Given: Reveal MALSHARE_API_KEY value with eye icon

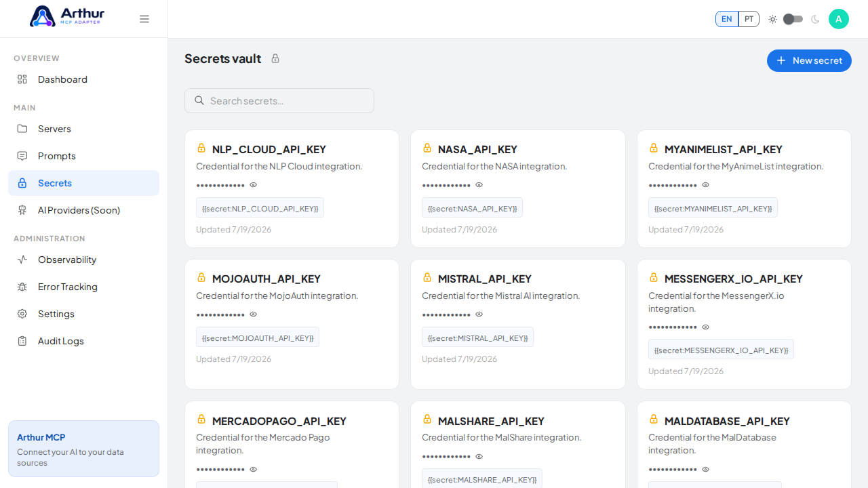Looking at the screenshot, I should pyautogui.click(x=479, y=456).
